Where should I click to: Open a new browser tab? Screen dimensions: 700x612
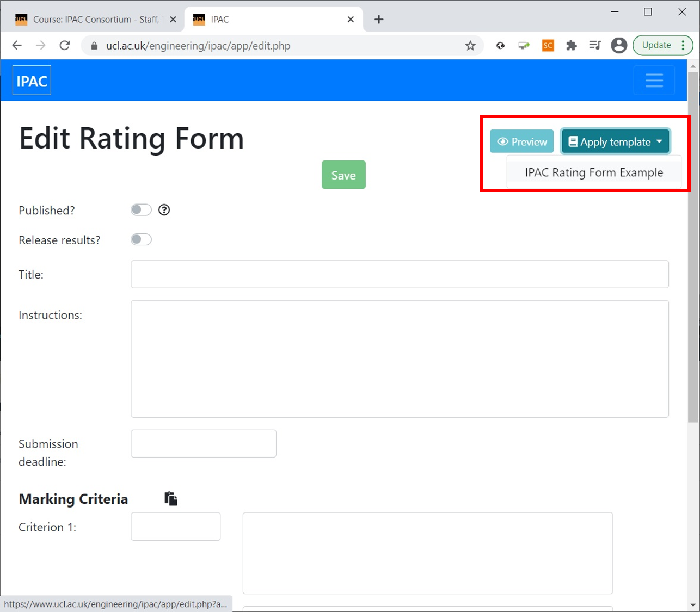379,20
